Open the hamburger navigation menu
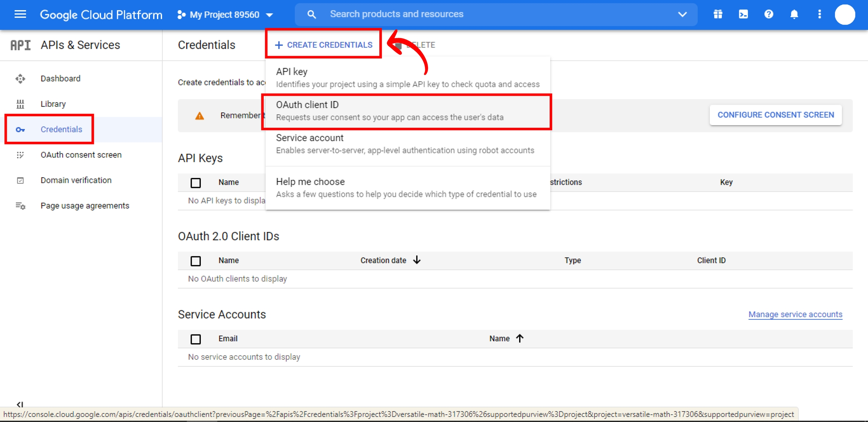Viewport: 868px width, 422px height. [20, 14]
